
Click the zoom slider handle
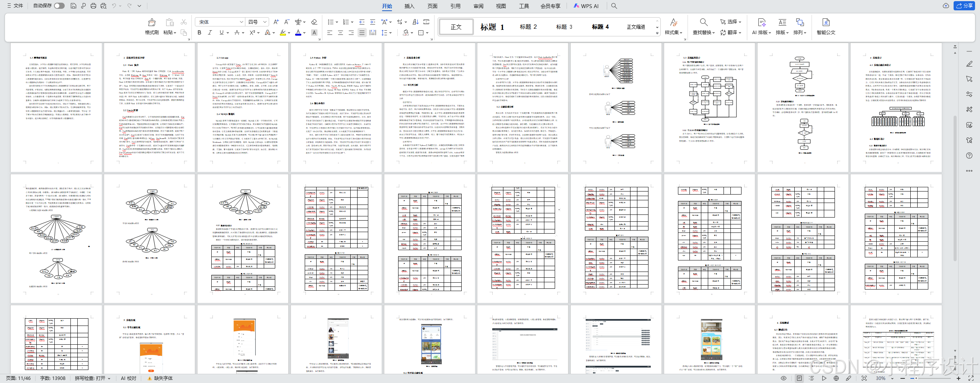[x=916, y=378]
